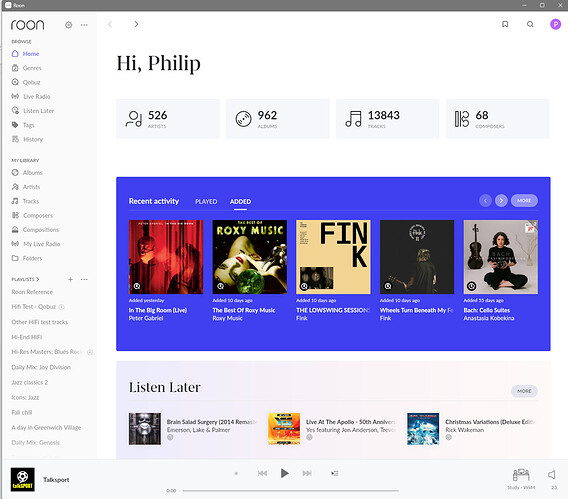Click the More button in Recent activity

(x=524, y=200)
